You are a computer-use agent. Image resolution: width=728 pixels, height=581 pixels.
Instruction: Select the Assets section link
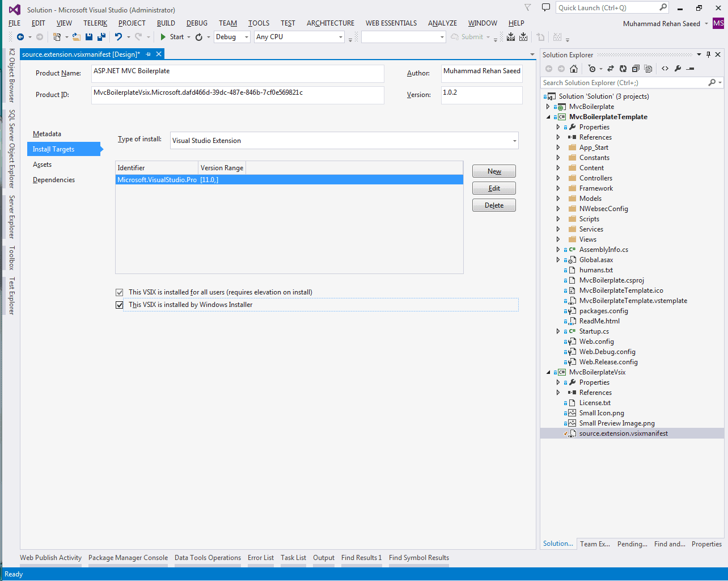pos(42,164)
